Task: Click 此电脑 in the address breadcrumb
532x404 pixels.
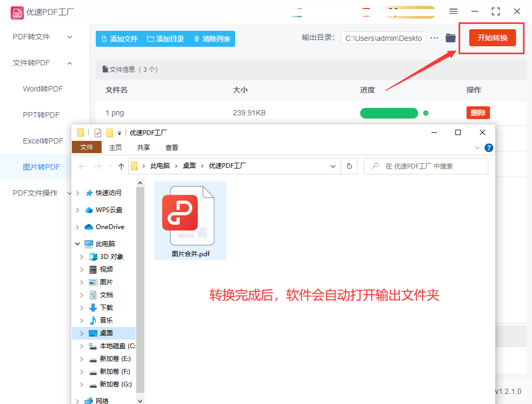Action: (x=160, y=166)
